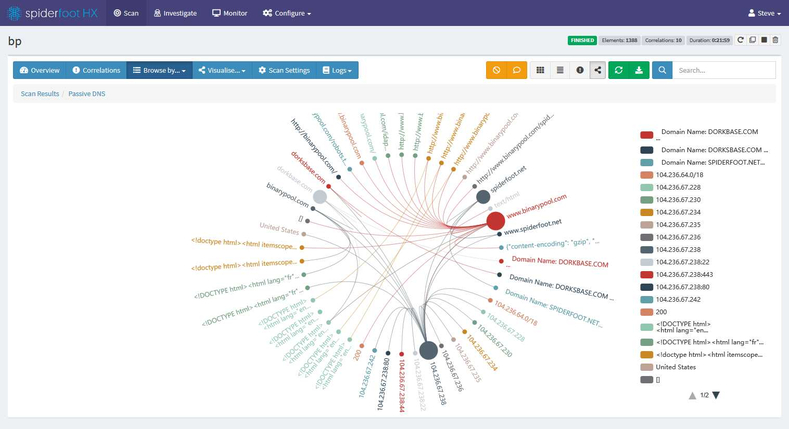Expand the Configure dropdown menu
789x429 pixels.
click(287, 13)
